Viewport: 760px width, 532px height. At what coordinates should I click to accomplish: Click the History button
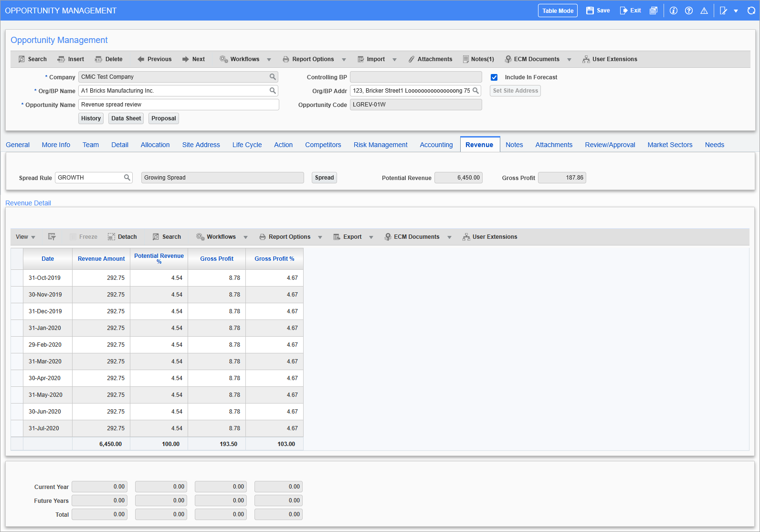pyautogui.click(x=91, y=118)
